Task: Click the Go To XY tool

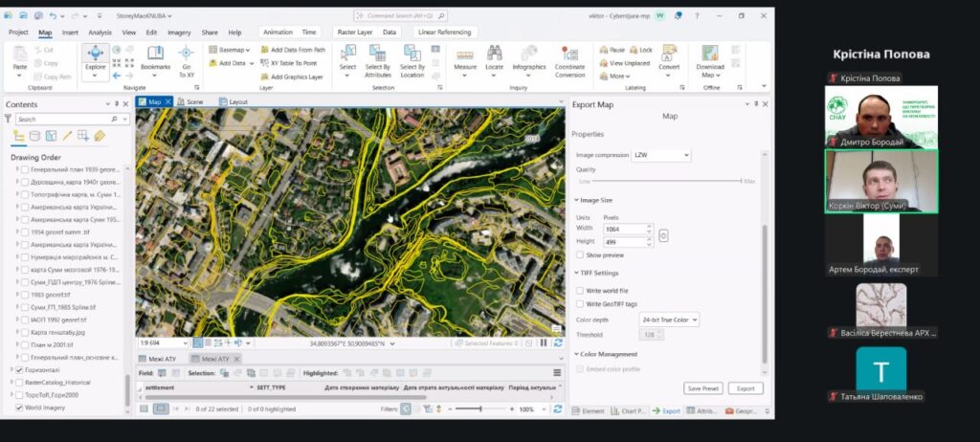Action: (x=186, y=56)
